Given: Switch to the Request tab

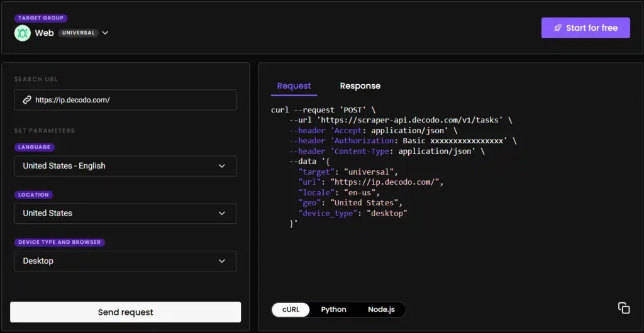Looking at the screenshot, I should pos(294,85).
